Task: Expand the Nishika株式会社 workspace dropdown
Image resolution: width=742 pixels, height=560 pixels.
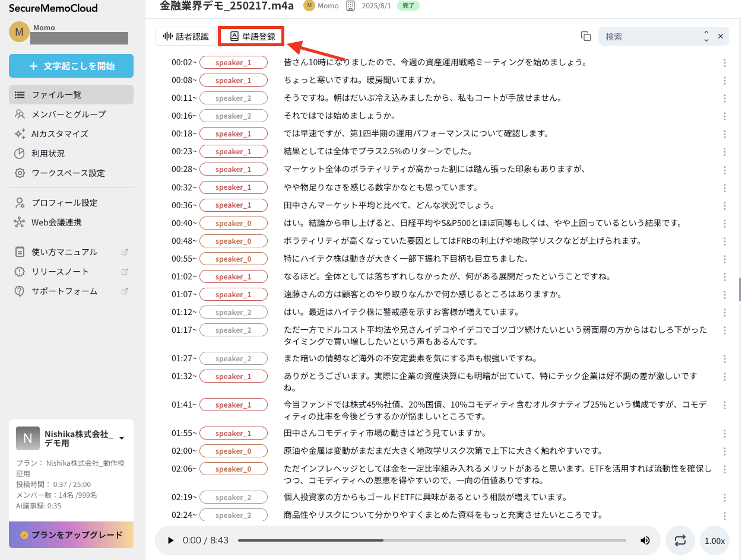Action: (122, 438)
